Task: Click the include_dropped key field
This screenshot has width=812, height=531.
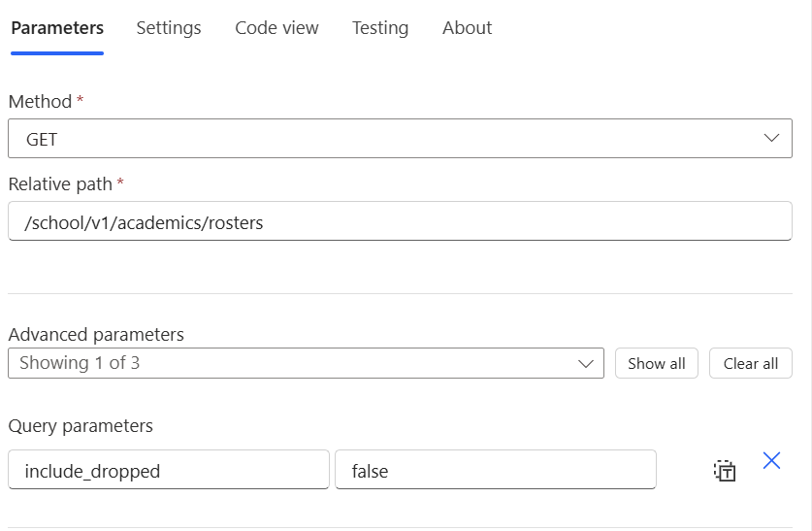Action: 169,471
